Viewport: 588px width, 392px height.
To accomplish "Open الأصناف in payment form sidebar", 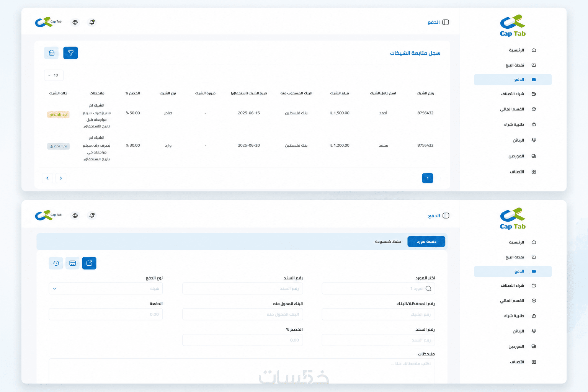I will coord(517,362).
